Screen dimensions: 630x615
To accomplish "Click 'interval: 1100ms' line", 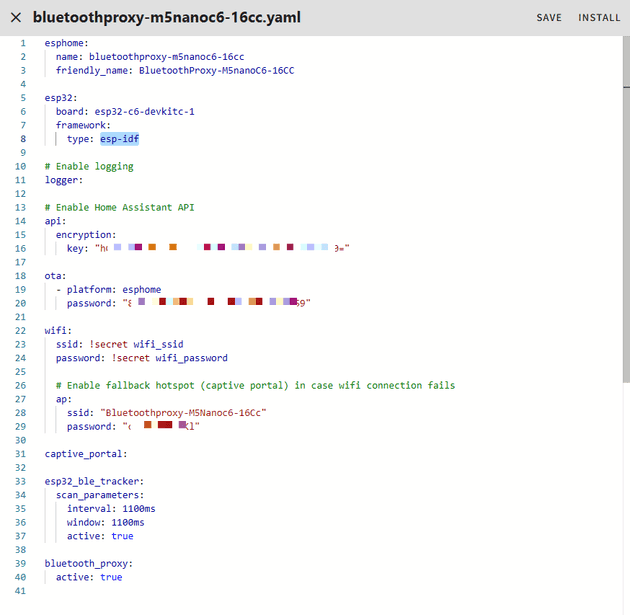I will coord(111,509).
